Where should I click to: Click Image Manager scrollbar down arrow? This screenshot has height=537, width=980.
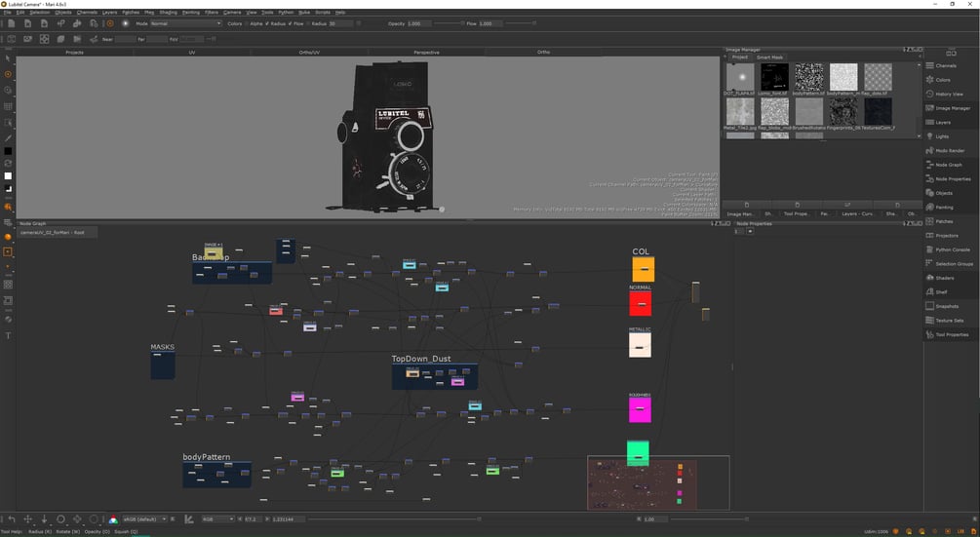[919, 135]
